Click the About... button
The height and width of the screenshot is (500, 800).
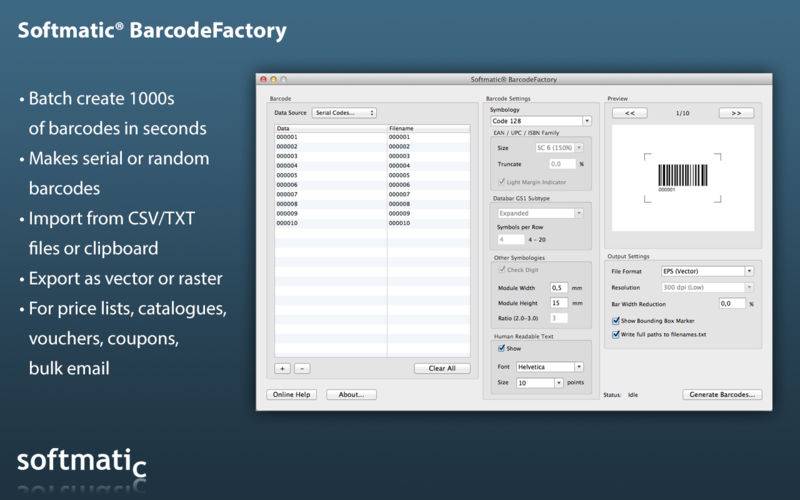pyautogui.click(x=351, y=394)
